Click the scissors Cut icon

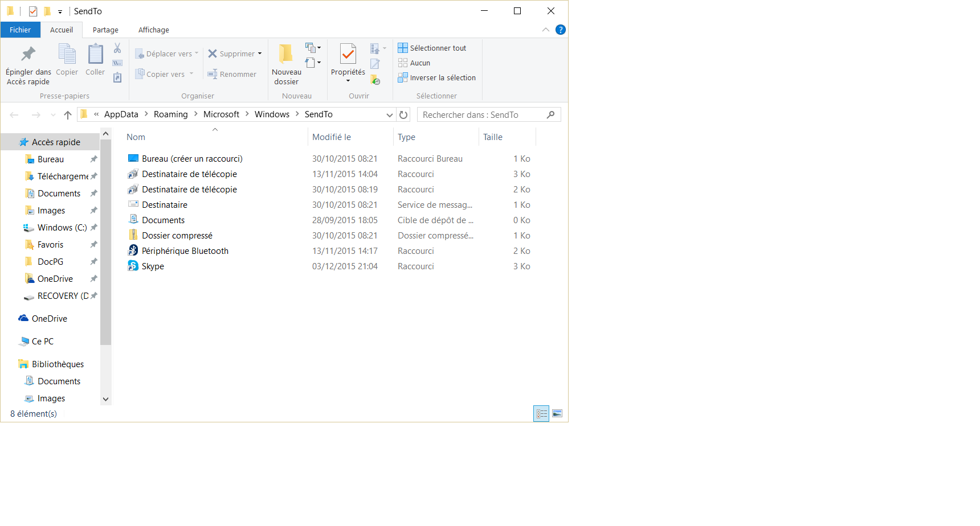coord(117,48)
